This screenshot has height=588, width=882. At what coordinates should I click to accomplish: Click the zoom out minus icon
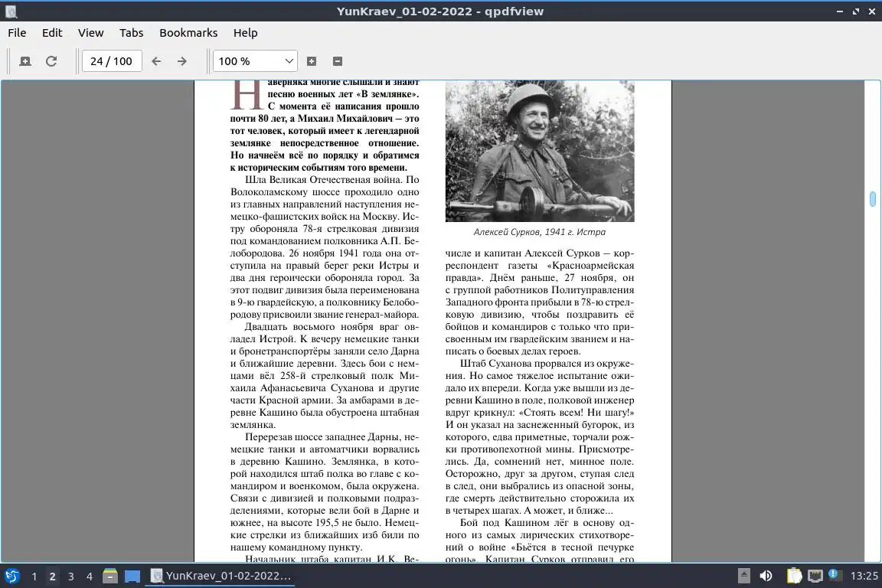(x=338, y=61)
